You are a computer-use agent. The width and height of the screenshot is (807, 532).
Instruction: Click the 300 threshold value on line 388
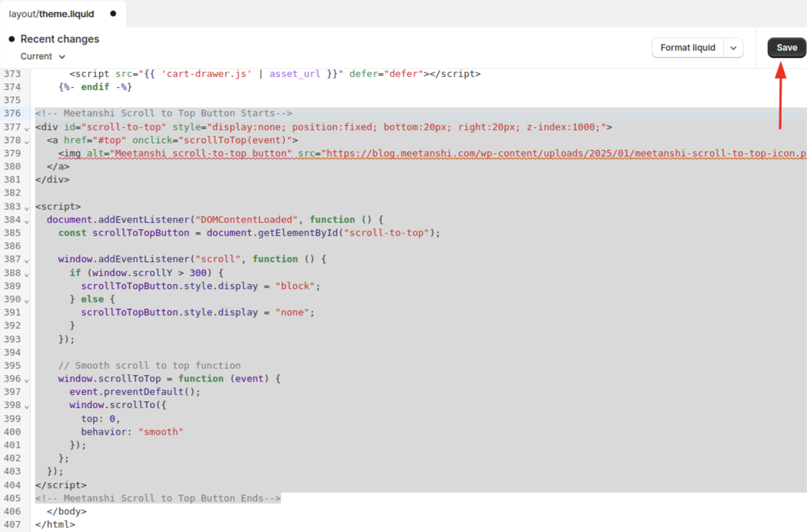pyautogui.click(x=198, y=273)
